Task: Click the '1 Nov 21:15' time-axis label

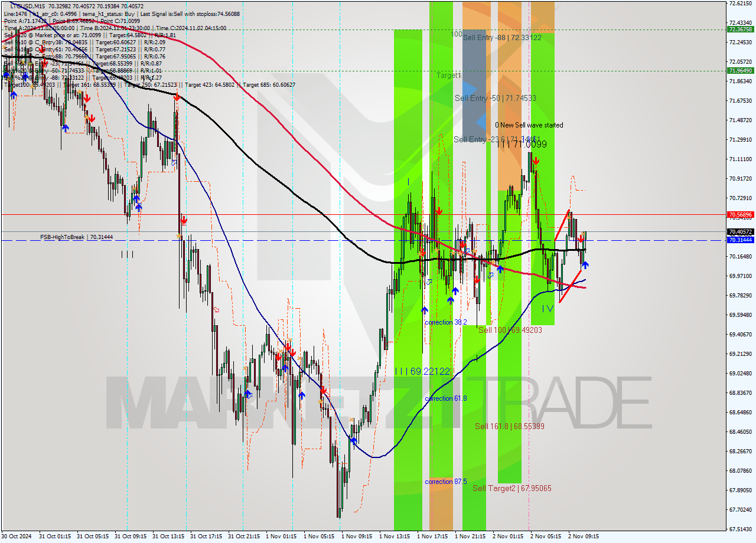Action: click(470, 537)
